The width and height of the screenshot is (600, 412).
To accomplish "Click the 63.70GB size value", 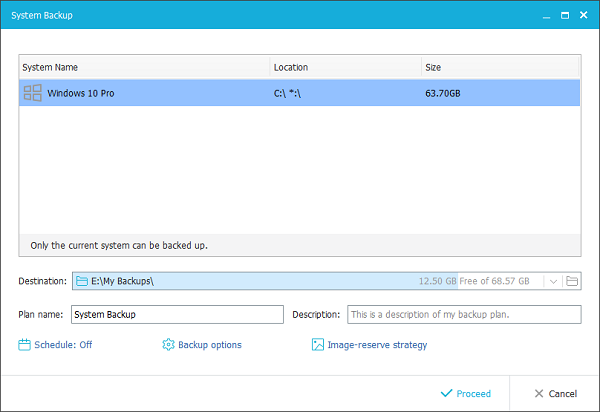I will [443, 93].
